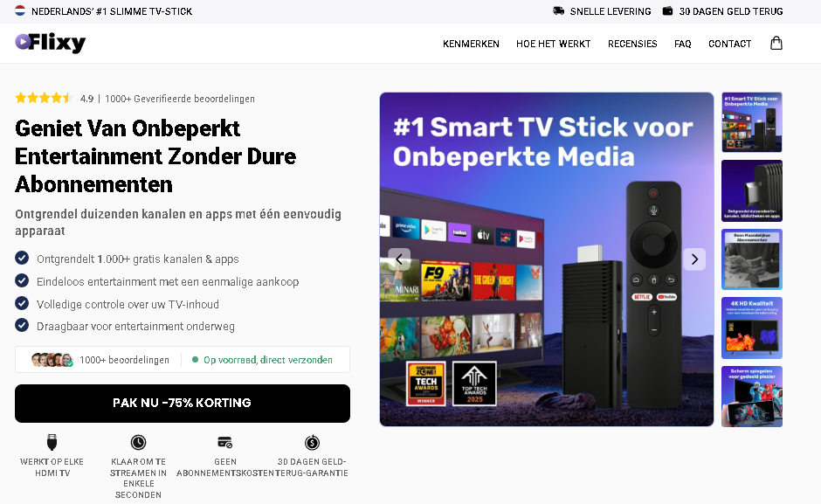Click the checkmark beside Draagbaar voor entertainment onderweg

point(22,325)
